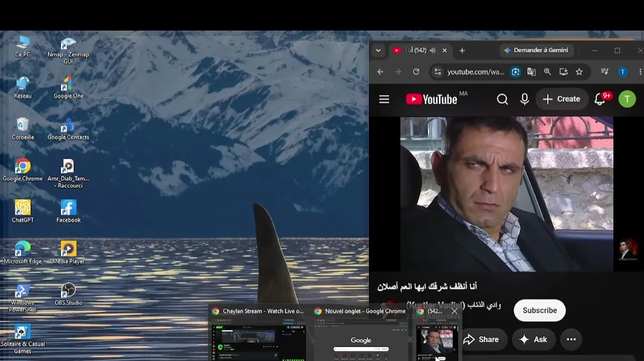This screenshot has width=644, height=361.
Task: Select the Amr_Diab_Tam... Raccourci shortcut
Action: [68, 173]
